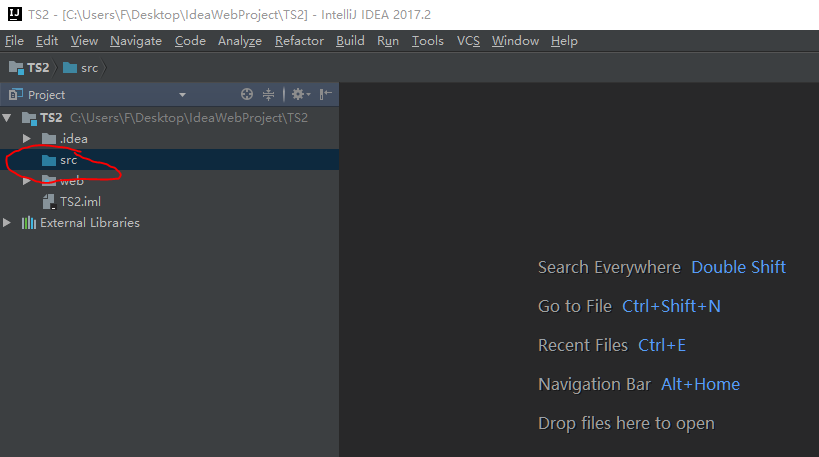Click the IntelliJ IDEA title bar logo
Image resolution: width=819 pixels, height=457 pixels.
tap(15, 14)
